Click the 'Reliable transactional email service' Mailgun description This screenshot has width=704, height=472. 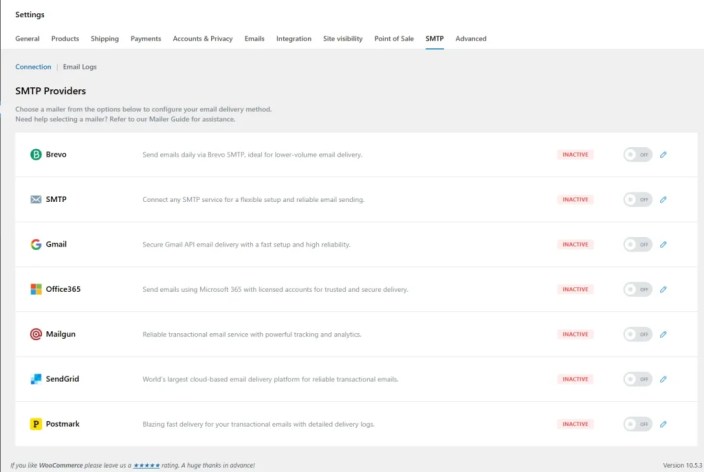[252, 334]
